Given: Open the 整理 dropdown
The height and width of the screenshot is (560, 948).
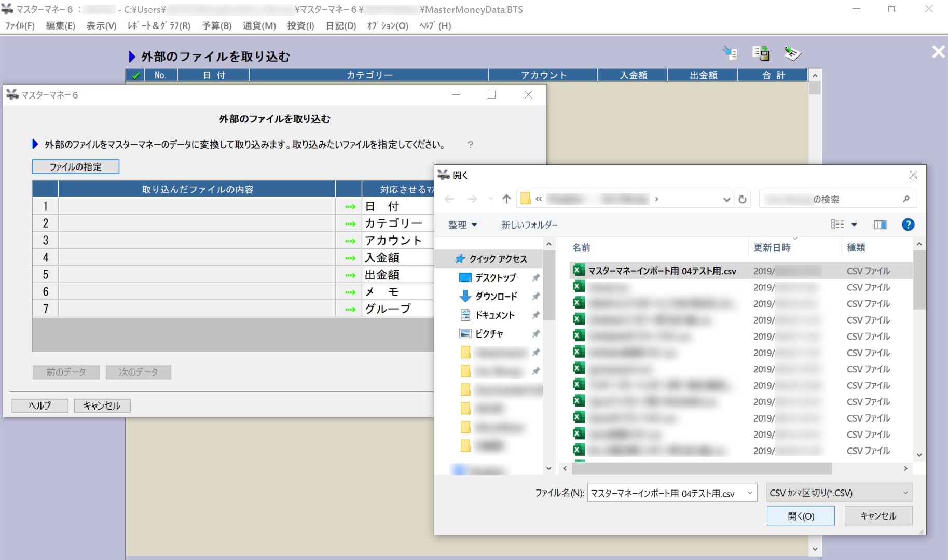Looking at the screenshot, I should click(x=462, y=225).
